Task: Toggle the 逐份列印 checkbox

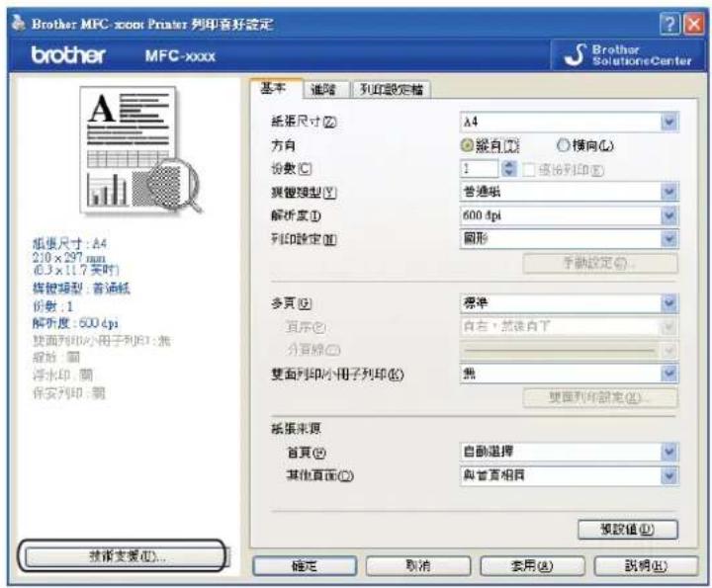Action: 528,170
